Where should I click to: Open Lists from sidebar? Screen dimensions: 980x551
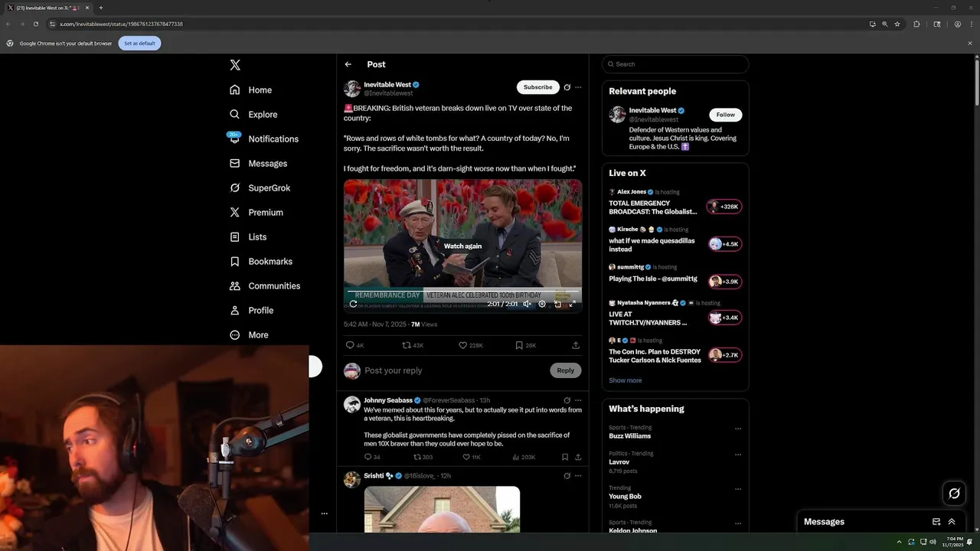248,236
